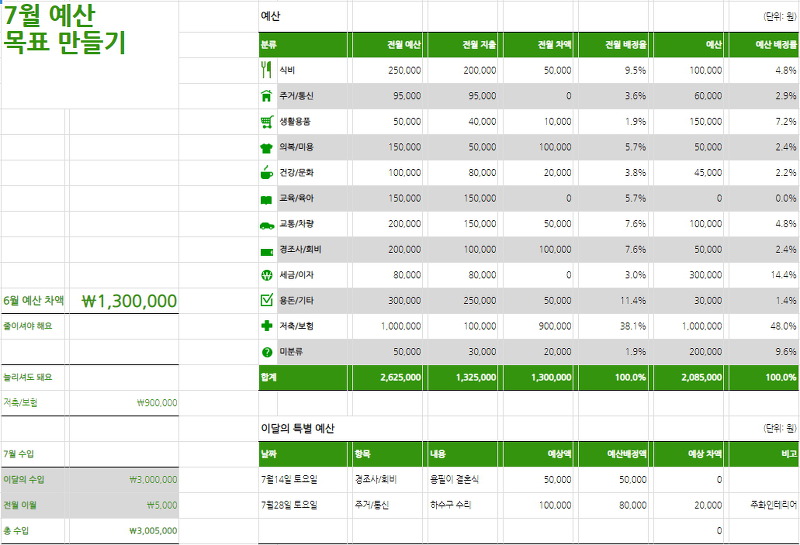
Task: Click the house icon beside 주거/통신
Action: coord(266,95)
